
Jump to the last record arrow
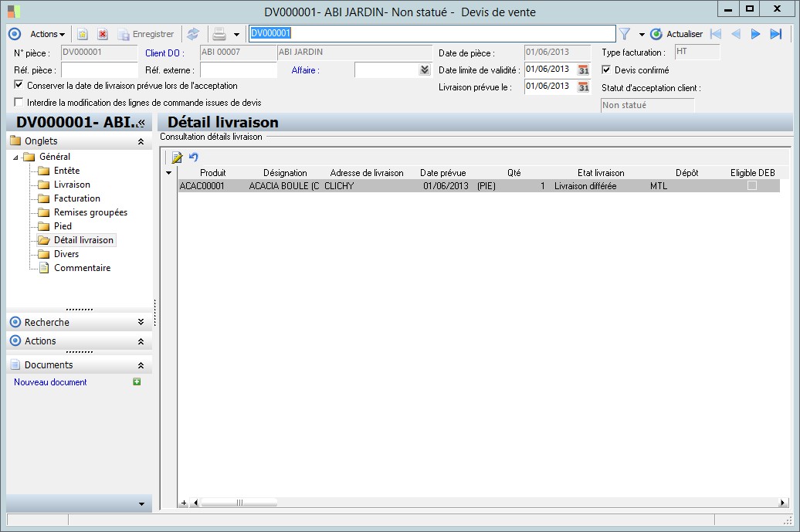click(776, 34)
